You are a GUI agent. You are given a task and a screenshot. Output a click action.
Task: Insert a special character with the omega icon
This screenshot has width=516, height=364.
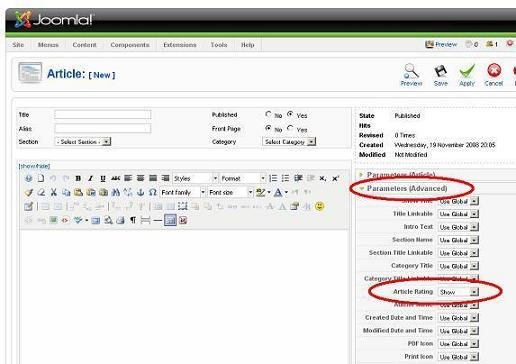153,192
